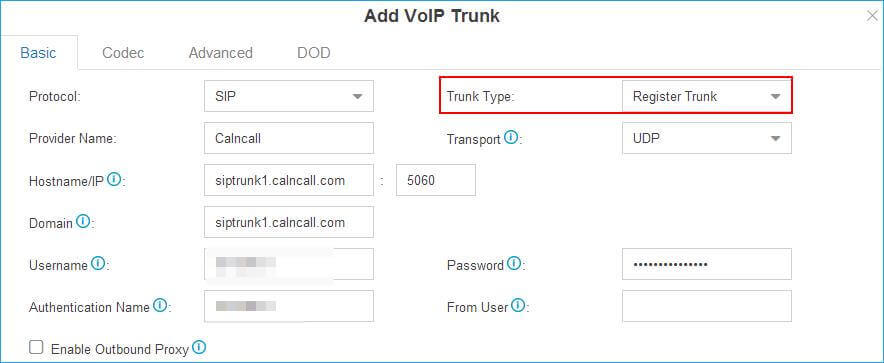Screen dimensions: 884x363
Task: Click info icon next to Transport
Action: pyautogui.click(x=511, y=138)
